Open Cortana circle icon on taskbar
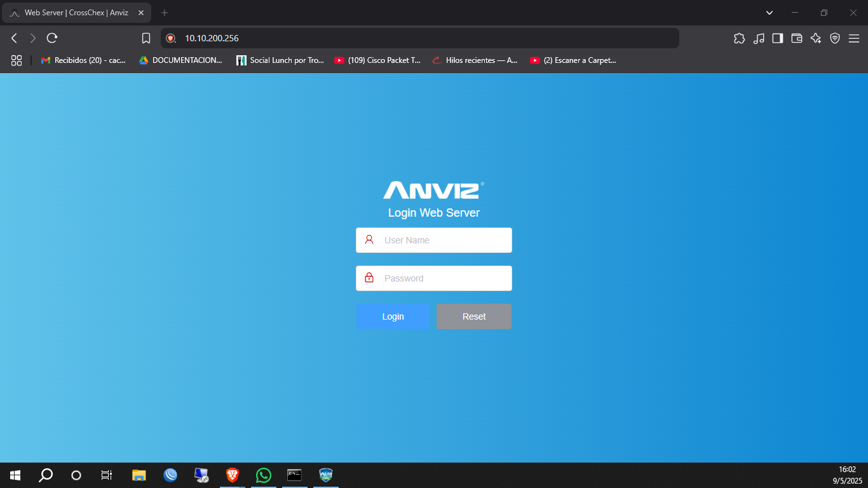Viewport: 868px width, 488px height. pos(76,475)
